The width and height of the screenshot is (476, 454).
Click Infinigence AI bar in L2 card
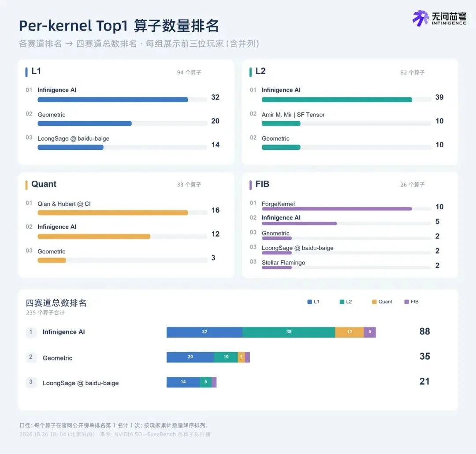click(x=337, y=100)
